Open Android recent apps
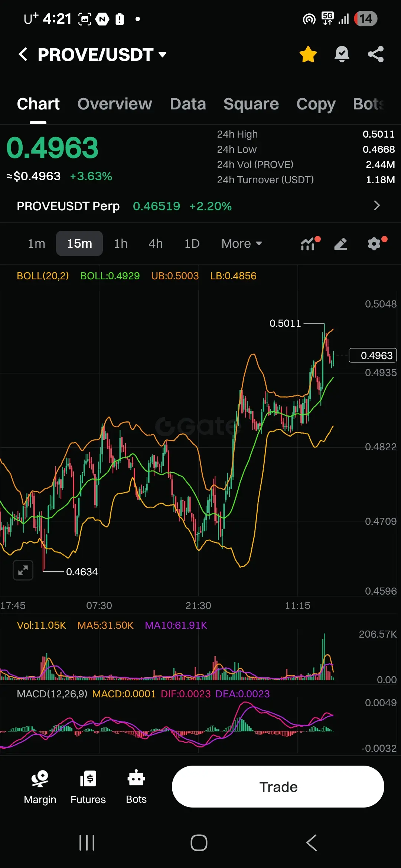The height and width of the screenshot is (868, 401). [x=87, y=843]
